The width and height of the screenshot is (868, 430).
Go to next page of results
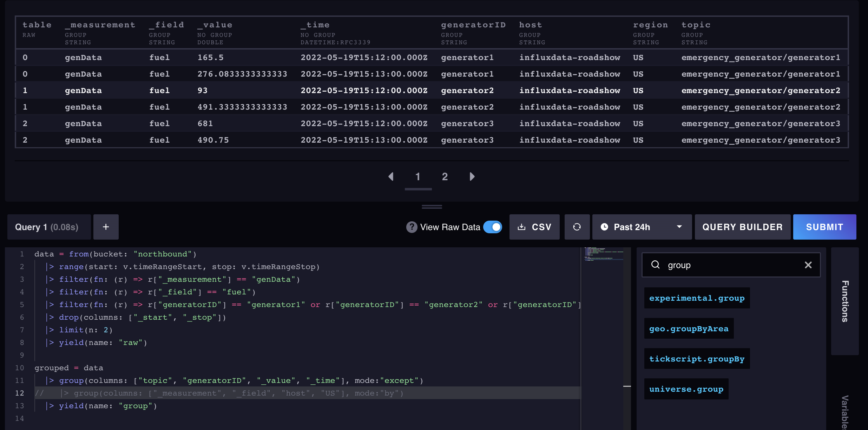pyautogui.click(x=472, y=177)
